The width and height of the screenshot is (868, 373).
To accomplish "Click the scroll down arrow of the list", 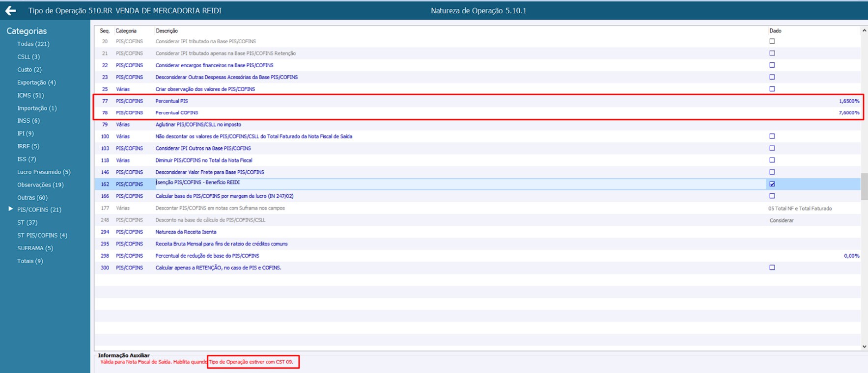I will [865, 346].
